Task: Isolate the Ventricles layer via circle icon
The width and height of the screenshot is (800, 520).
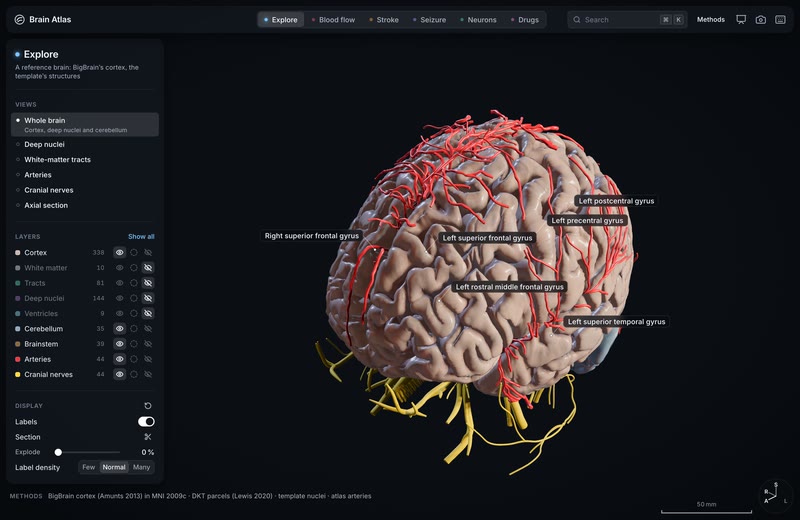Action: coord(134,313)
